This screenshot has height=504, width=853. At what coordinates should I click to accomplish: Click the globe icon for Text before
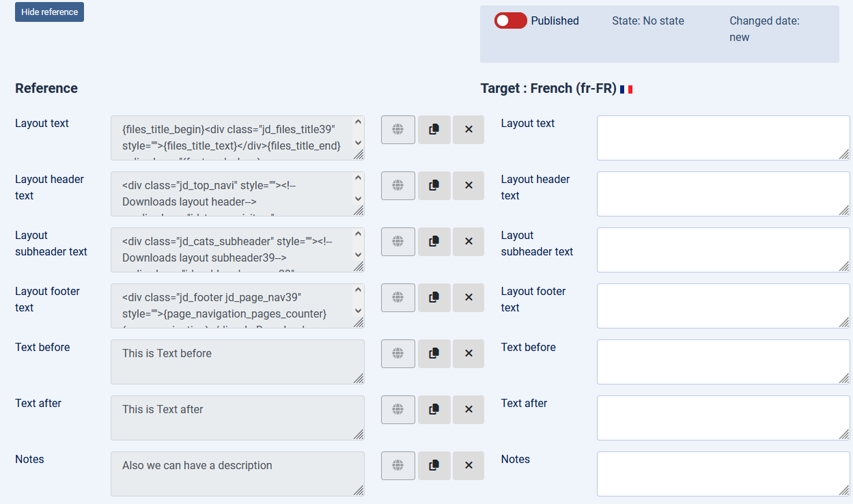398,354
